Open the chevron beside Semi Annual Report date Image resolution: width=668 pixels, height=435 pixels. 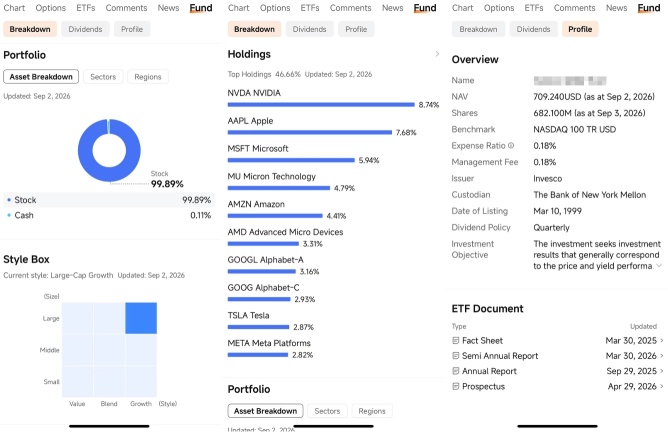662,356
